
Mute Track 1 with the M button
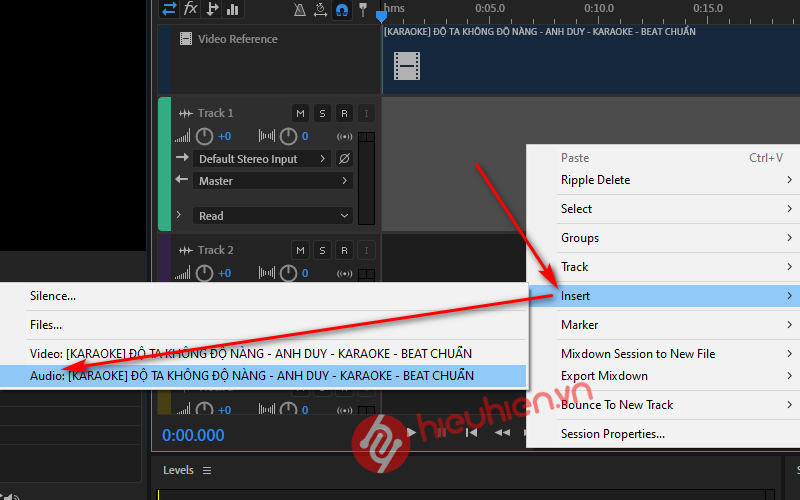(301, 113)
